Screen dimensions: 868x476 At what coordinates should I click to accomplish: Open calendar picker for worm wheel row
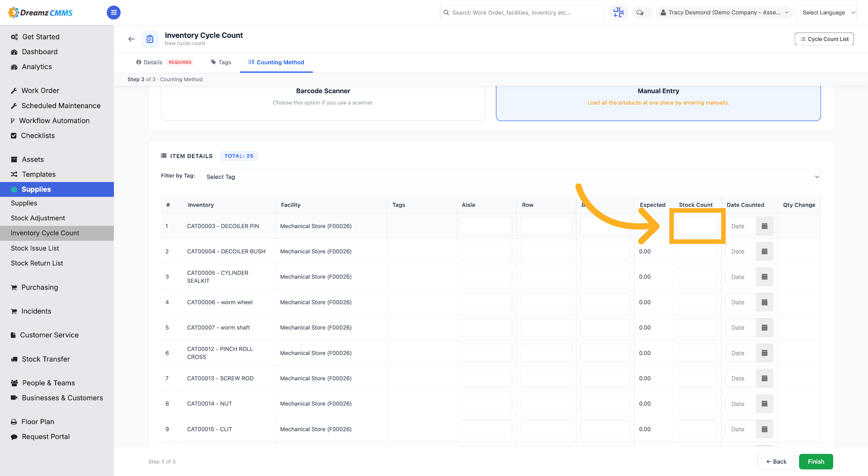click(x=764, y=302)
